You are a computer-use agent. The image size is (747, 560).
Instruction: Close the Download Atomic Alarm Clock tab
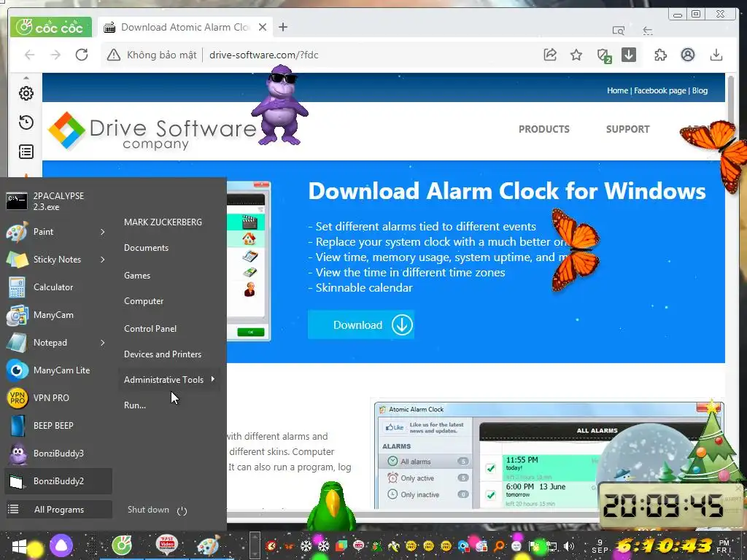[x=263, y=27]
